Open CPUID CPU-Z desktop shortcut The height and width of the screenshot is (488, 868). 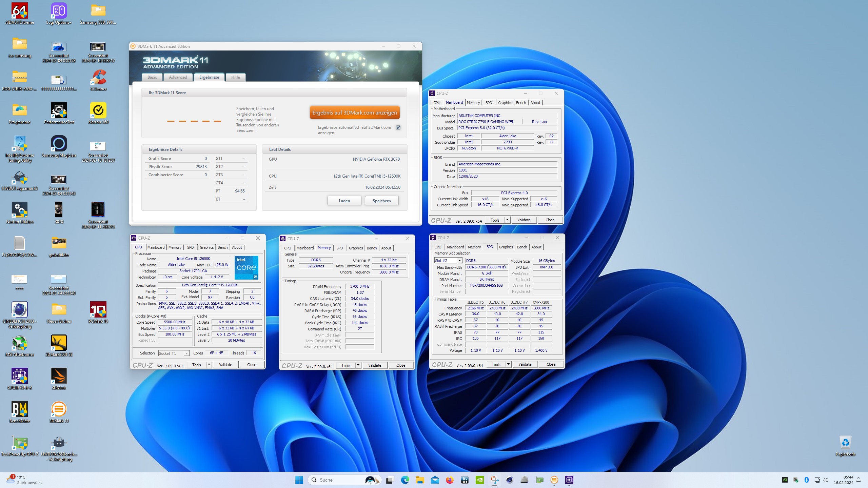[20, 379]
